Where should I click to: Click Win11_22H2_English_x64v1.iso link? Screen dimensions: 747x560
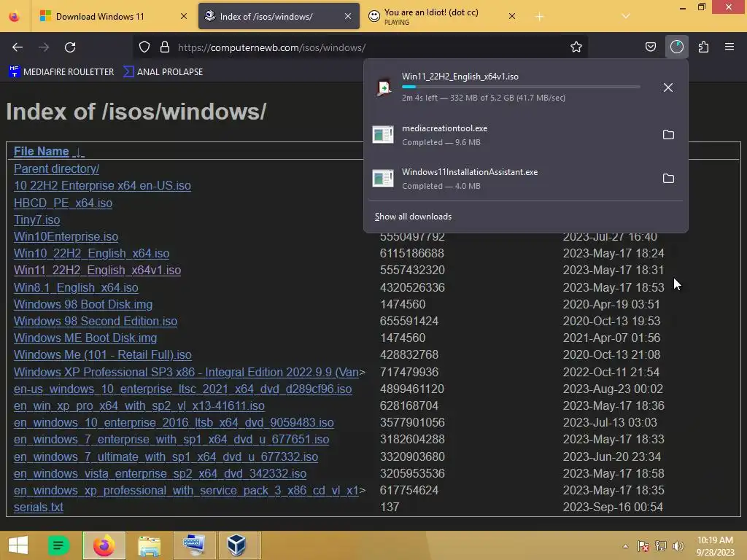click(97, 271)
